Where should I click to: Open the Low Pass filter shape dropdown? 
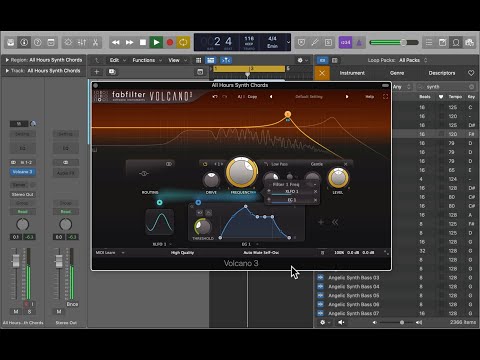(279, 164)
